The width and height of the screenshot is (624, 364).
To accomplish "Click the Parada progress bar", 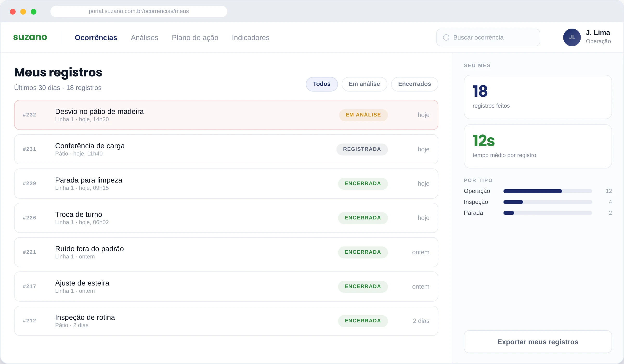I will (548, 213).
